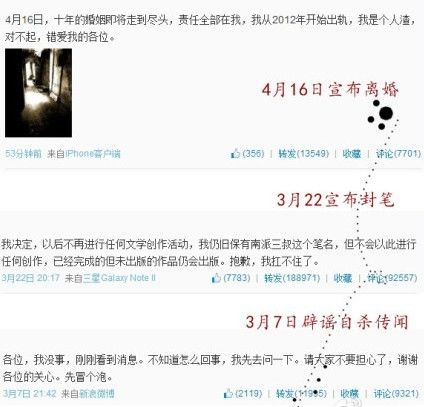
Task: Open comments 评论(92557)
Action: [392, 278]
